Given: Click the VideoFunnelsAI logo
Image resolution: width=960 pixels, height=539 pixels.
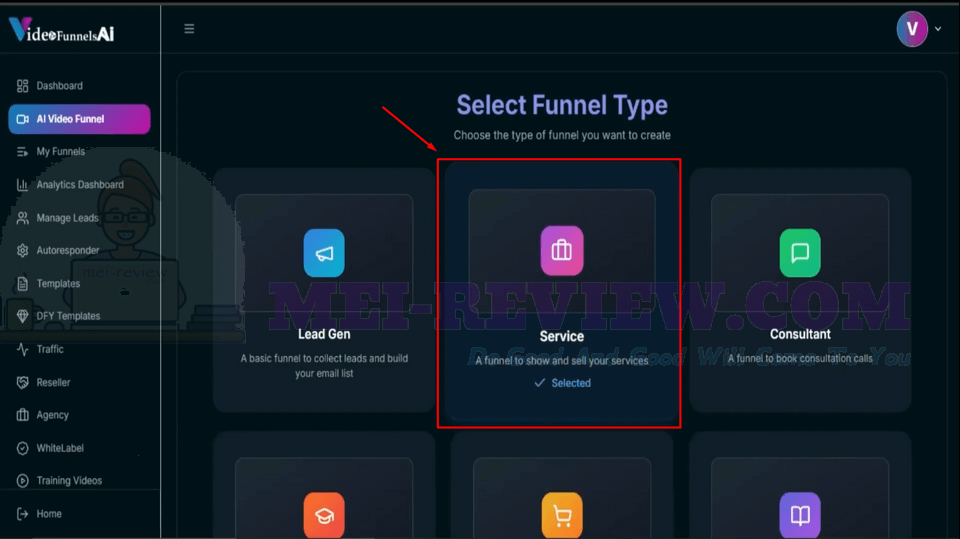Looking at the screenshot, I should [61, 30].
